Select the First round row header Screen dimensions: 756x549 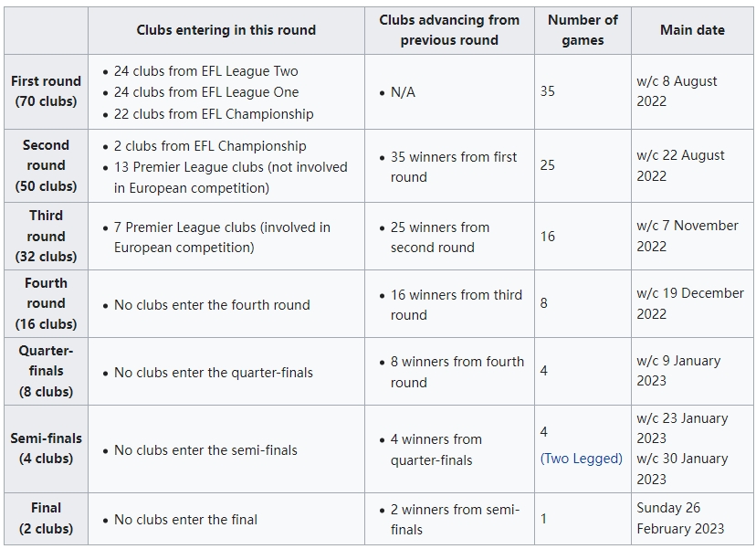pyautogui.click(x=47, y=91)
